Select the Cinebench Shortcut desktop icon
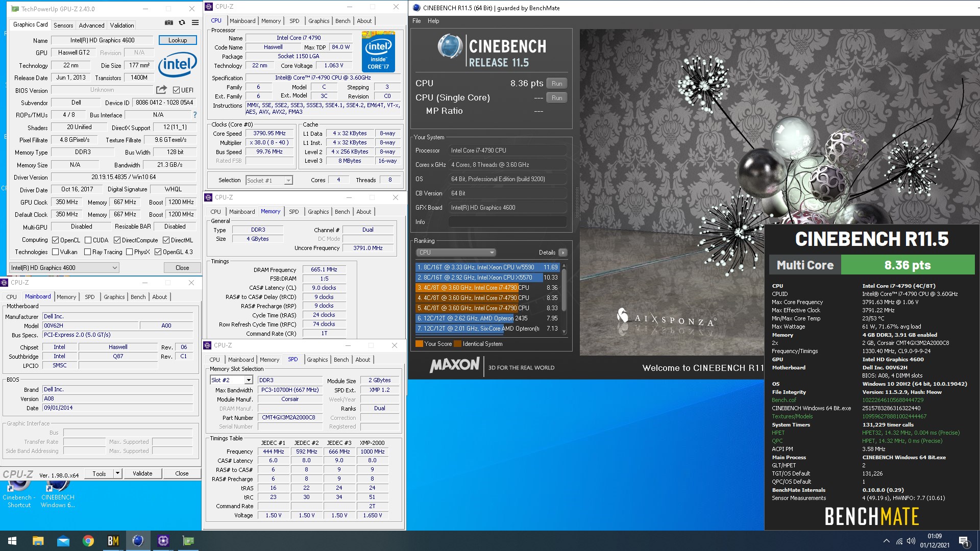 19,494
